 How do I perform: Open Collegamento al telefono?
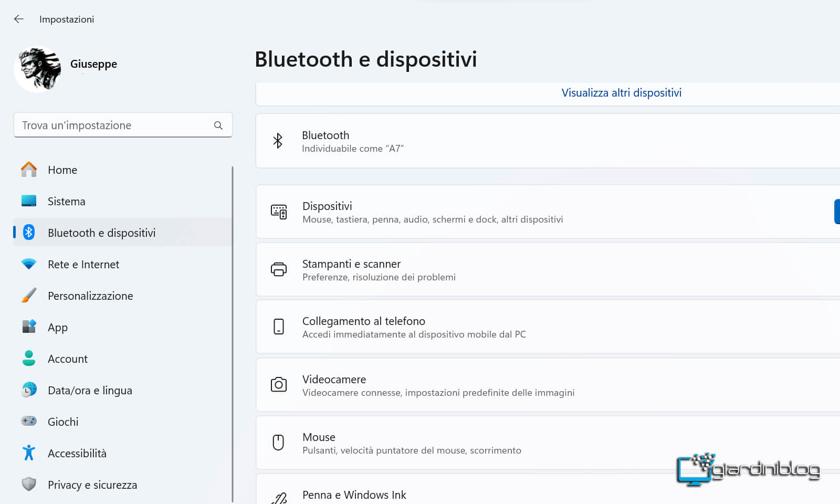tap(548, 327)
